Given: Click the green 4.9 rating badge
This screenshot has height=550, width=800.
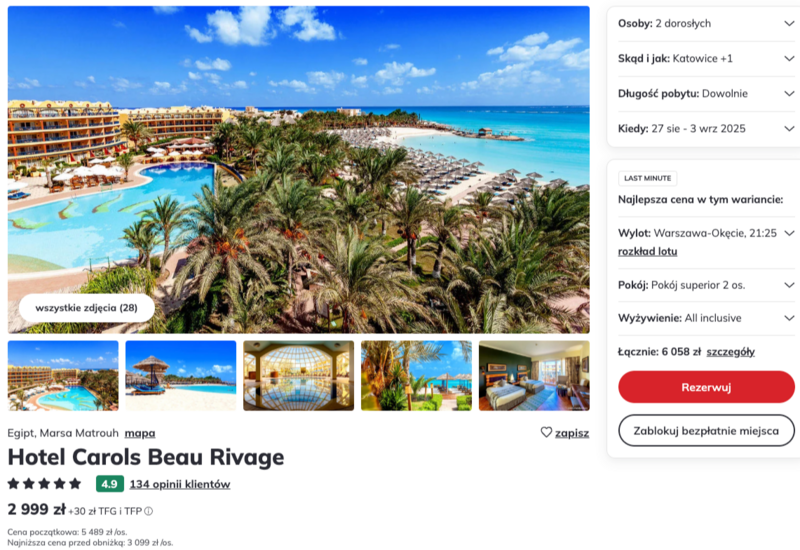Looking at the screenshot, I should tap(110, 484).
